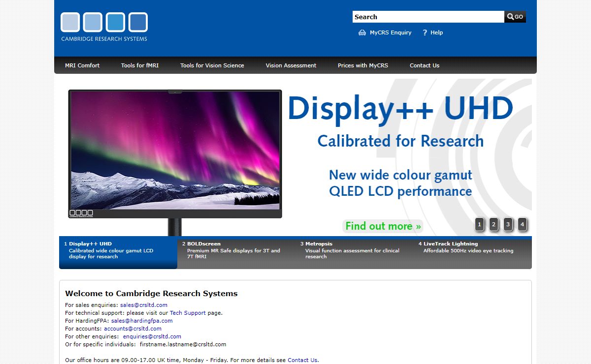Open the MyCRS Enquiry link
The height and width of the screenshot is (364, 591).
(x=391, y=32)
